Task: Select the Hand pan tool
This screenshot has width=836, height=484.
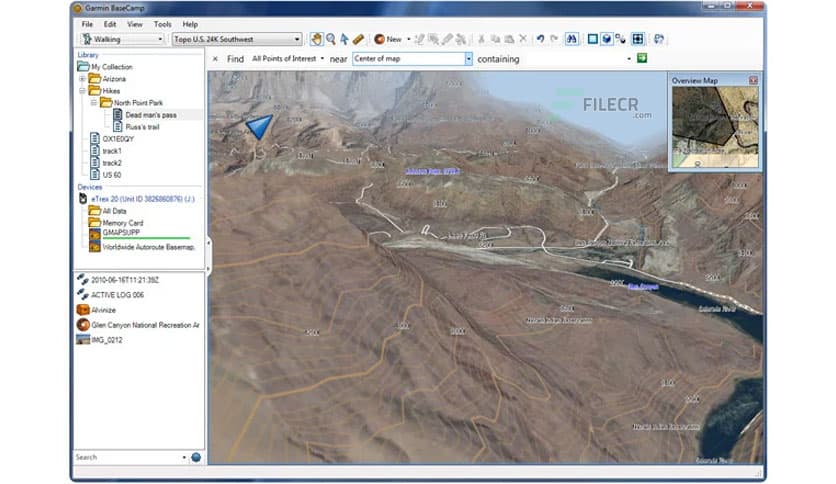Action: pos(316,39)
